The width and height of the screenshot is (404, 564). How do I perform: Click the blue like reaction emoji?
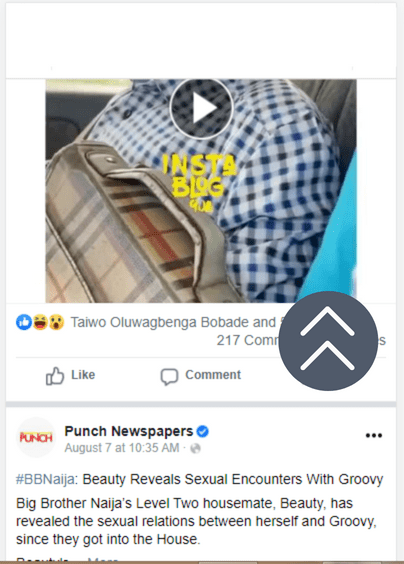(x=24, y=322)
